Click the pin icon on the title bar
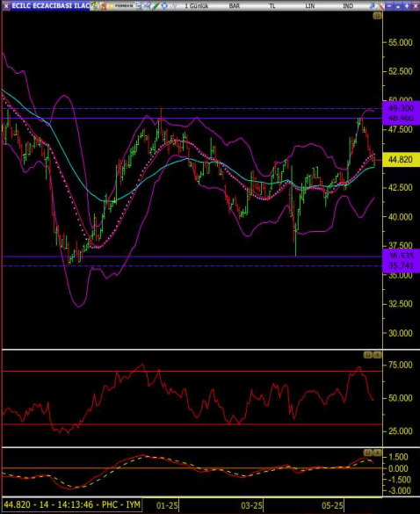The image size is (420, 514). coord(372,6)
